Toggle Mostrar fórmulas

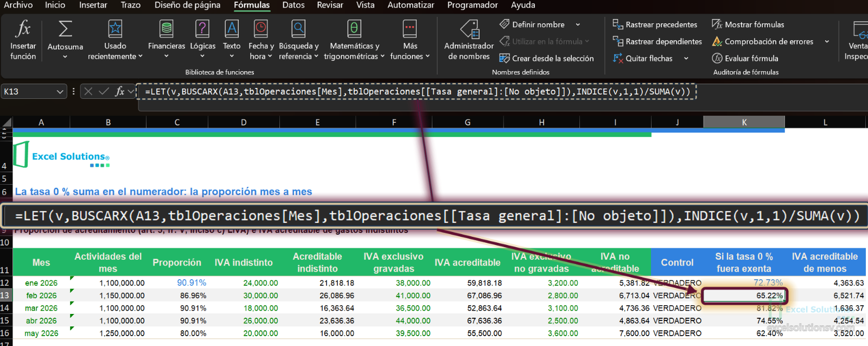[748, 24]
